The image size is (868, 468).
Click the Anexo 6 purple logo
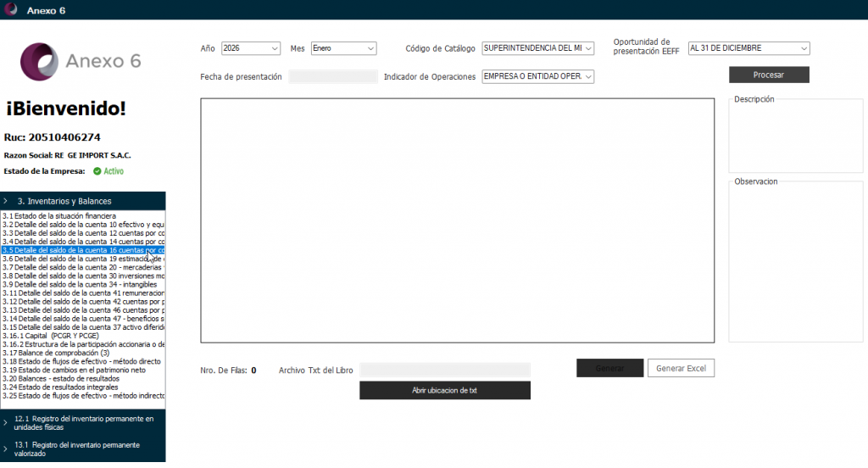click(x=39, y=62)
